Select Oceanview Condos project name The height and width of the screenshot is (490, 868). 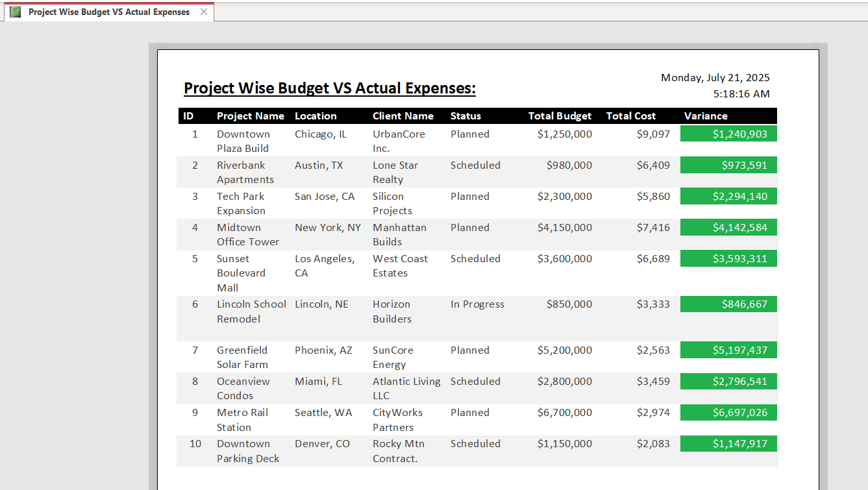(x=243, y=388)
